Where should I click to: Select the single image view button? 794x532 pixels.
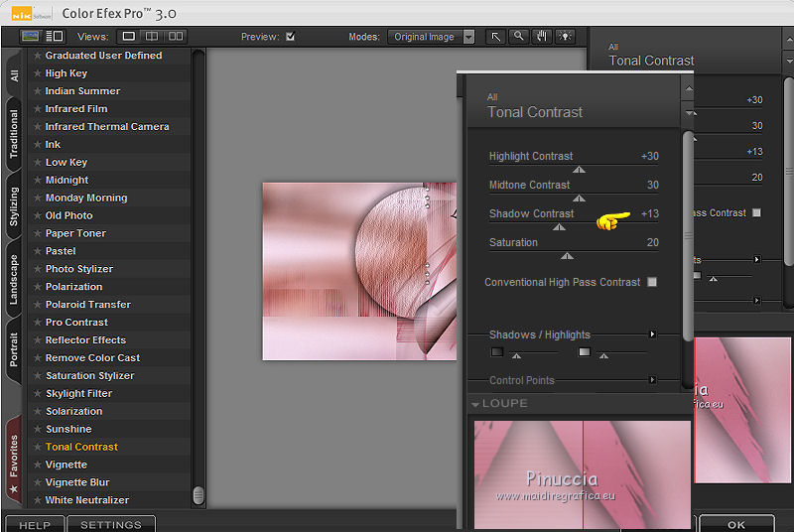coord(129,36)
